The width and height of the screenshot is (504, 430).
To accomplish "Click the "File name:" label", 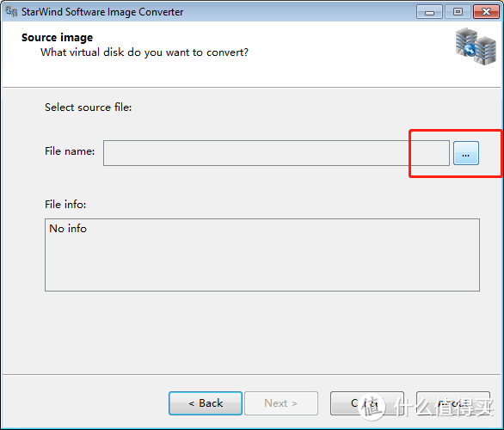I will point(70,151).
